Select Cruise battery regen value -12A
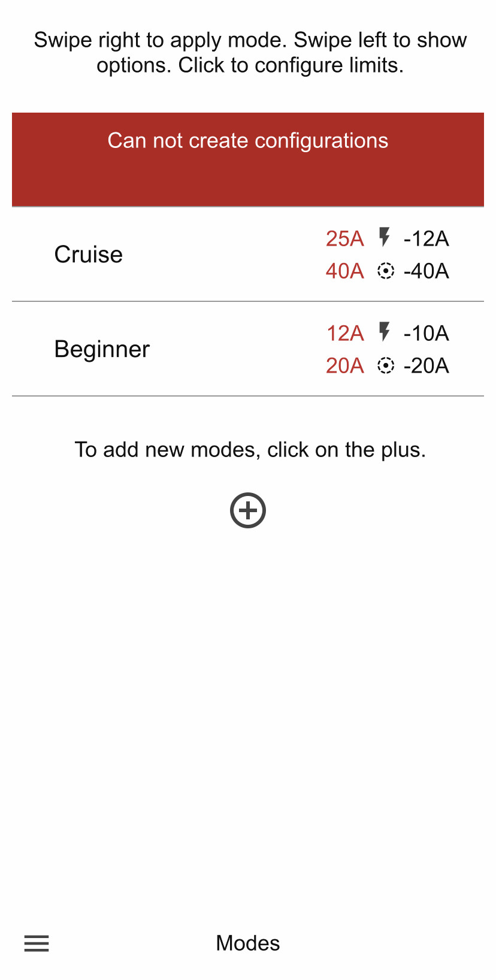This screenshot has height=980, width=496. click(x=426, y=239)
